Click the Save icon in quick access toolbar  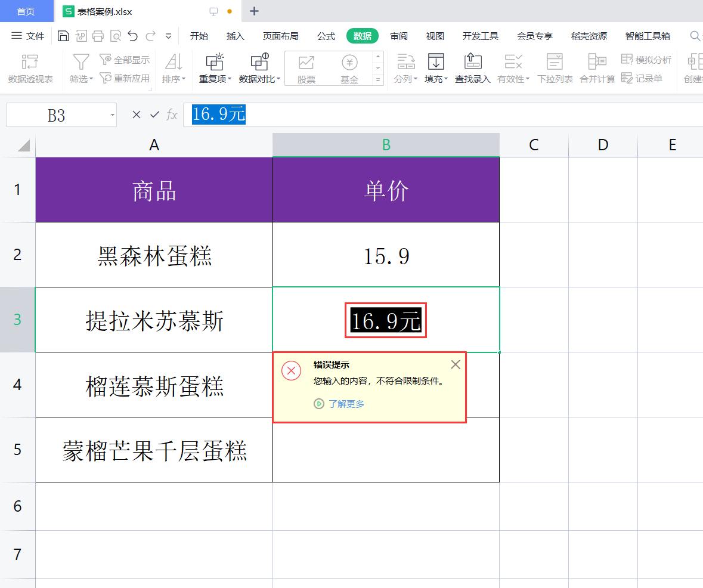point(63,36)
